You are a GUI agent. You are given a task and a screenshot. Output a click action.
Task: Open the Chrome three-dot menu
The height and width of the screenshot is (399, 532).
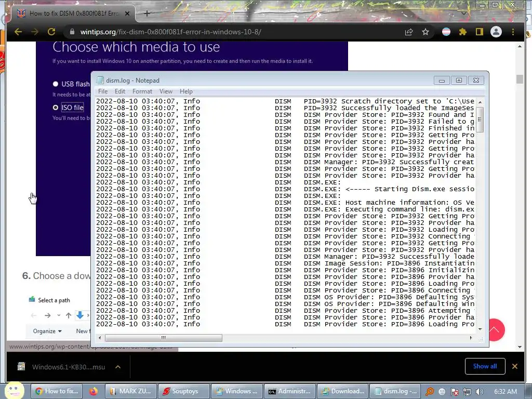point(513,32)
